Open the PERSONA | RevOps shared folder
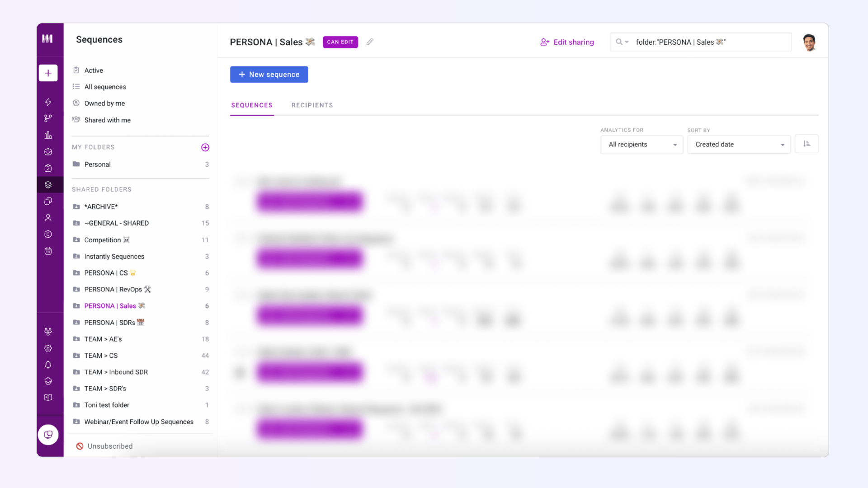This screenshot has height=488, width=868. pos(113,290)
